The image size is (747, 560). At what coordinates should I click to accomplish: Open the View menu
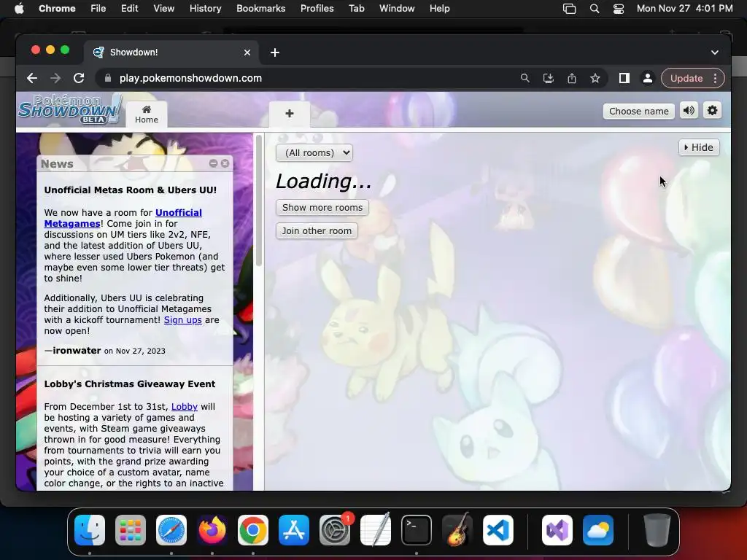coord(163,9)
